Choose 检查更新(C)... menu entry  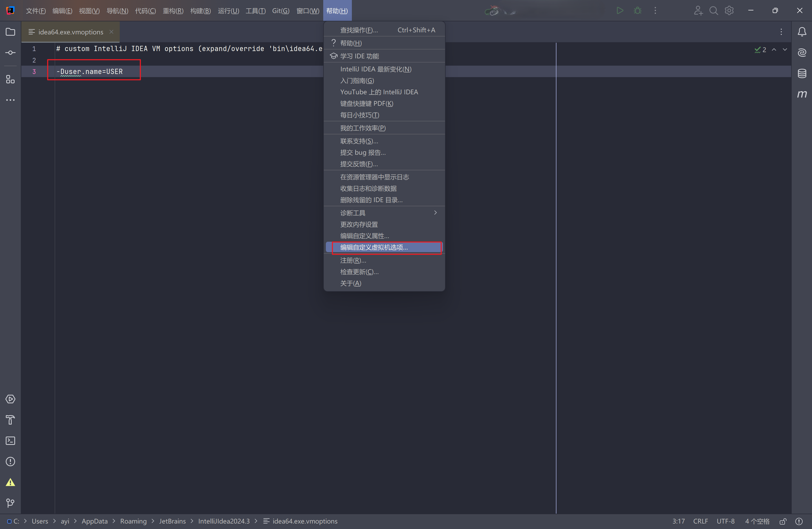pos(384,272)
